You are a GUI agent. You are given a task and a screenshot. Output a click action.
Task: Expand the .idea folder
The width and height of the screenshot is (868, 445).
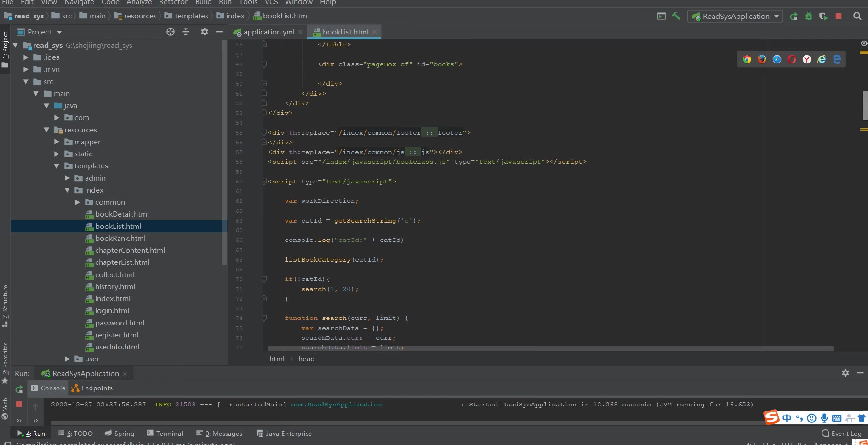(x=26, y=57)
